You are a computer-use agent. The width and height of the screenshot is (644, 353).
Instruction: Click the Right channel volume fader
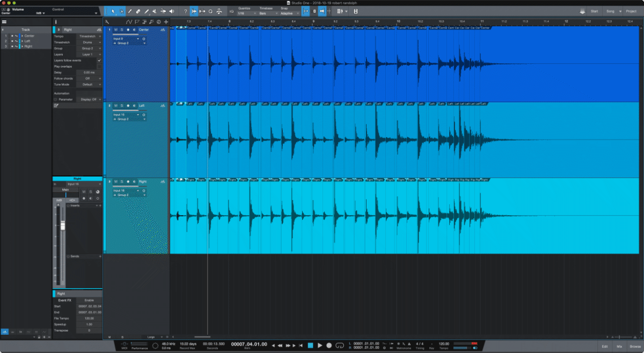point(62,226)
